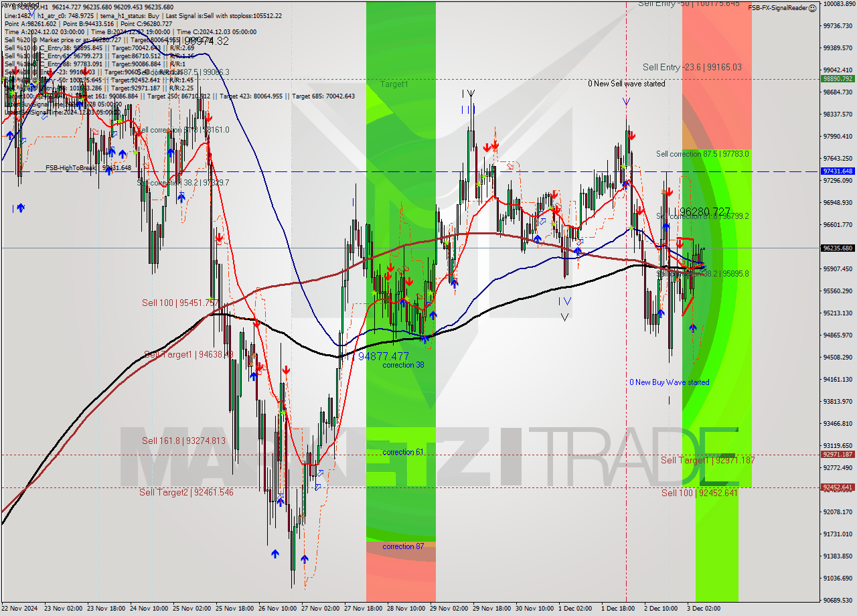Click 'Sell Target1 | 94638' label on left

(x=188, y=354)
